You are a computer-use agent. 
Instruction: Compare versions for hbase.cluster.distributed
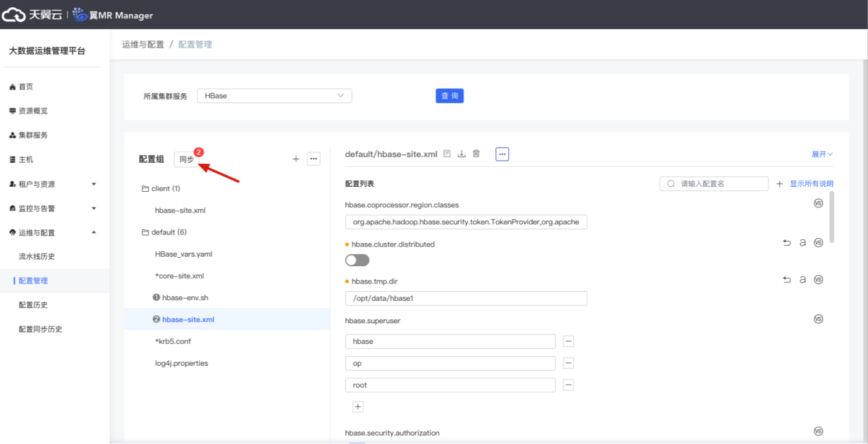coord(818,243)
